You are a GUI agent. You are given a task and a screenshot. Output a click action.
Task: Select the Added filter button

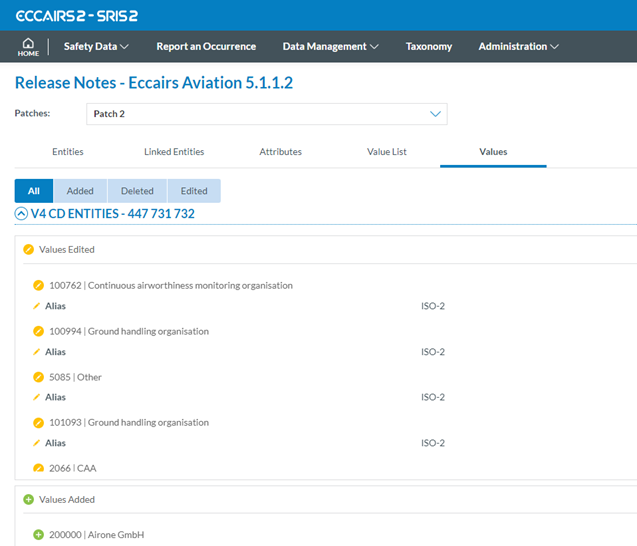(x=80, y=191)
